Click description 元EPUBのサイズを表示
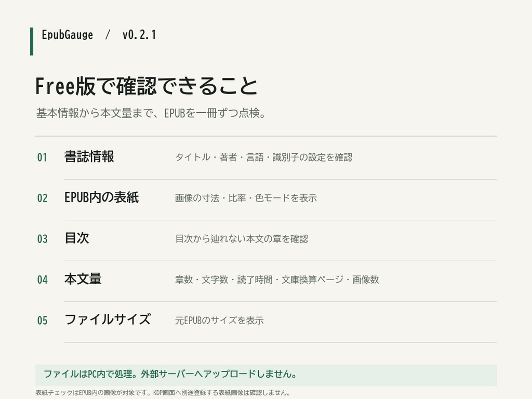 (219, 320)
